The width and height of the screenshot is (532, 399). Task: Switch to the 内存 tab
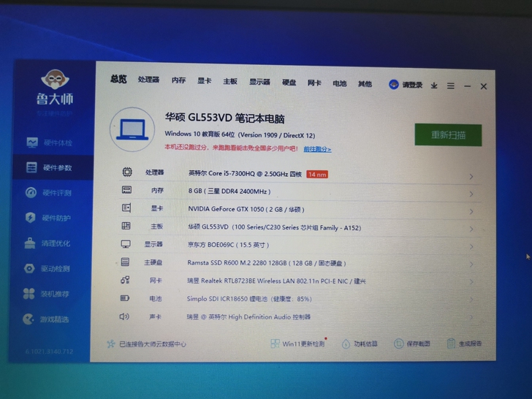[x=178, y=80]
